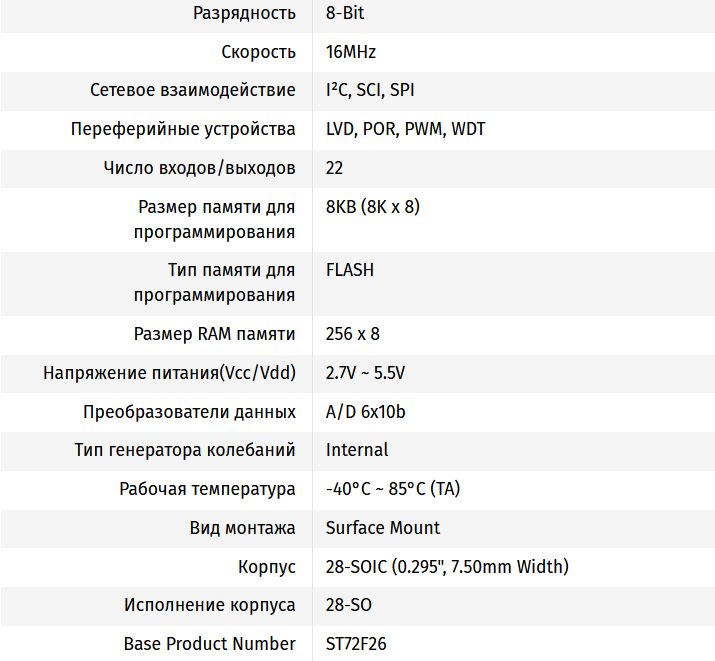This screenshot has width=715, height=661.
Task: Select the 256 x 8 RAM value
Action: pos(353,334)
